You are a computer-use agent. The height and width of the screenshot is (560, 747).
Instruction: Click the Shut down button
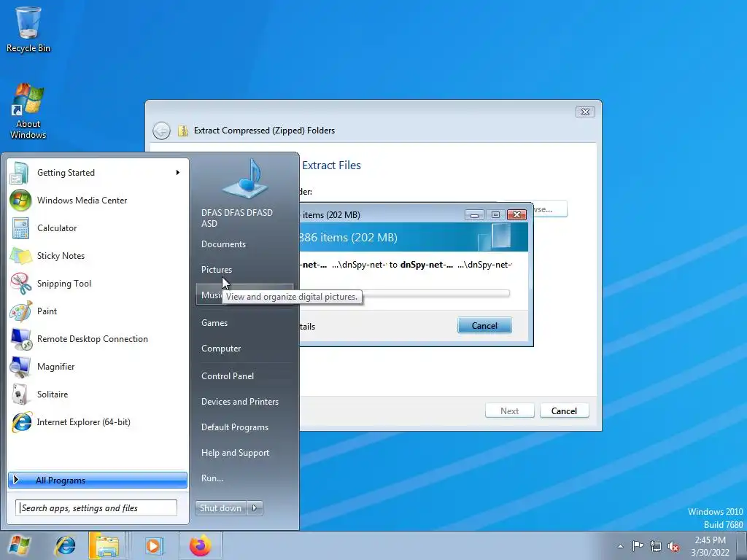tap(221, 508)
